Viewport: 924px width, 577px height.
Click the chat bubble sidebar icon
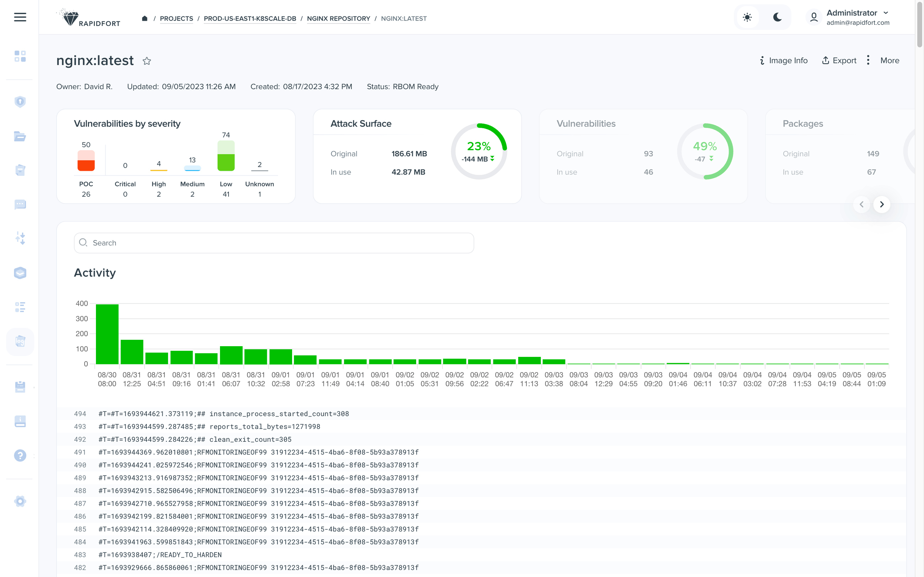tap(20, 205)
